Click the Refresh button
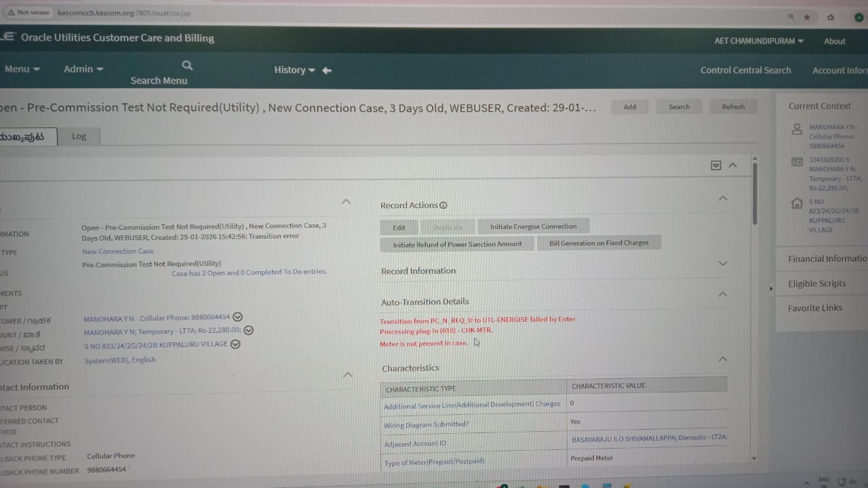Image resolution: width=868 pixels, height=488 pixels. click(733, 107)
